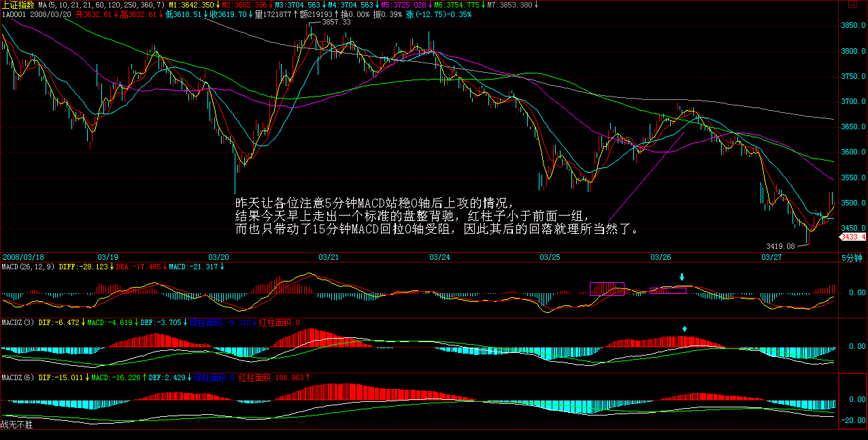Select the white annotation text on chart
This screenshot has width=868, height=440.
435,216
